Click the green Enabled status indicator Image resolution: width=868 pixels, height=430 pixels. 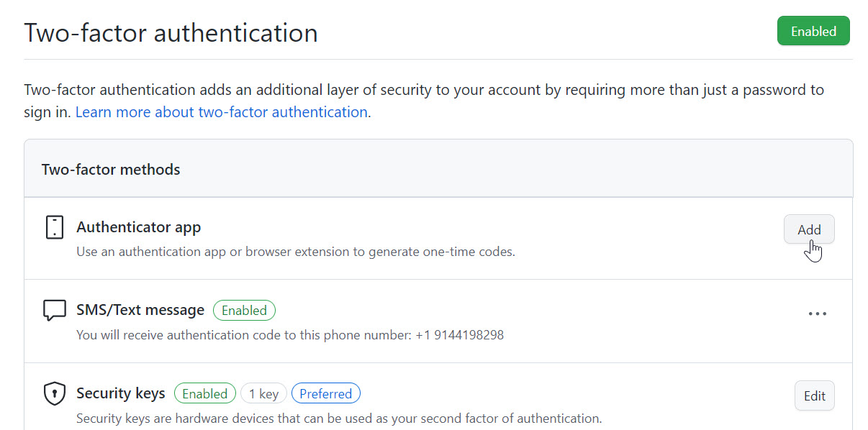(x=813, y=31)
